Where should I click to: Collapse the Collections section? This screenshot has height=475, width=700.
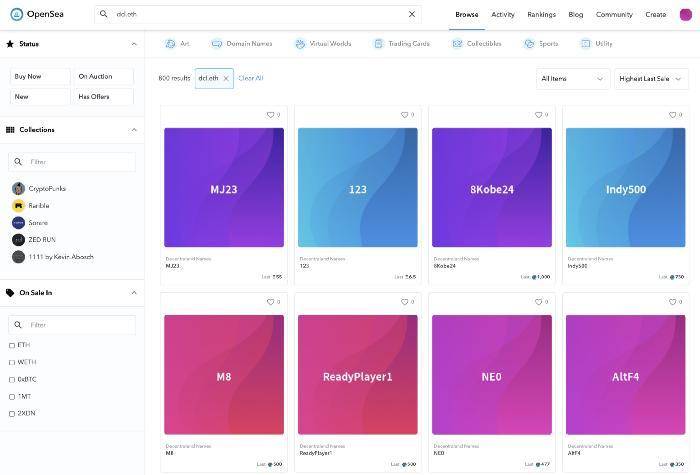(133, 129)
